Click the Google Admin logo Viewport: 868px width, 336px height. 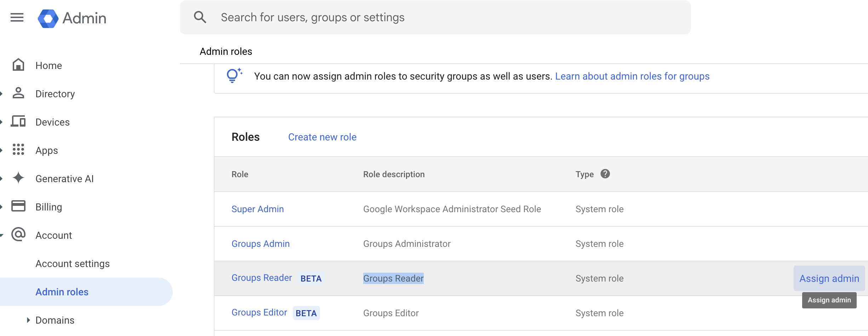[72, 18]
